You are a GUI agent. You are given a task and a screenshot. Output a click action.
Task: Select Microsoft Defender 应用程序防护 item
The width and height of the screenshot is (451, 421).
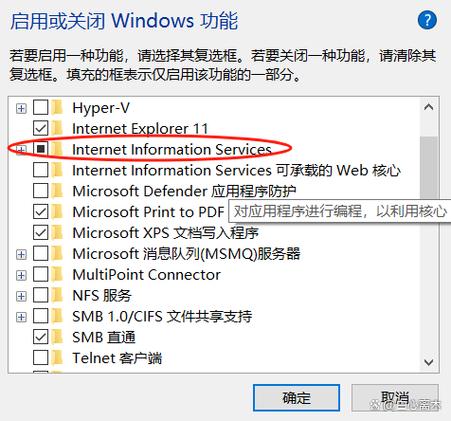pyautogui.click(x=184, y=191)
